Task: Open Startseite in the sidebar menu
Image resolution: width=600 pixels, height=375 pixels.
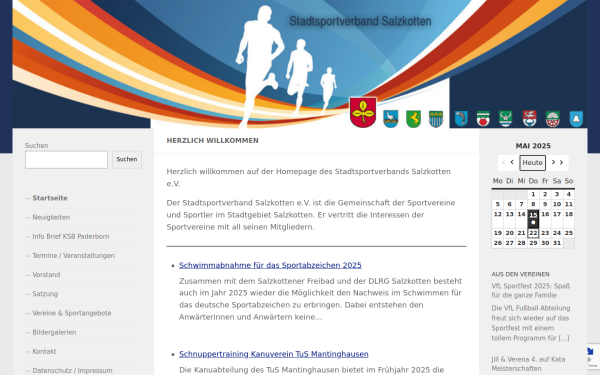Action: tap(50, 198)
